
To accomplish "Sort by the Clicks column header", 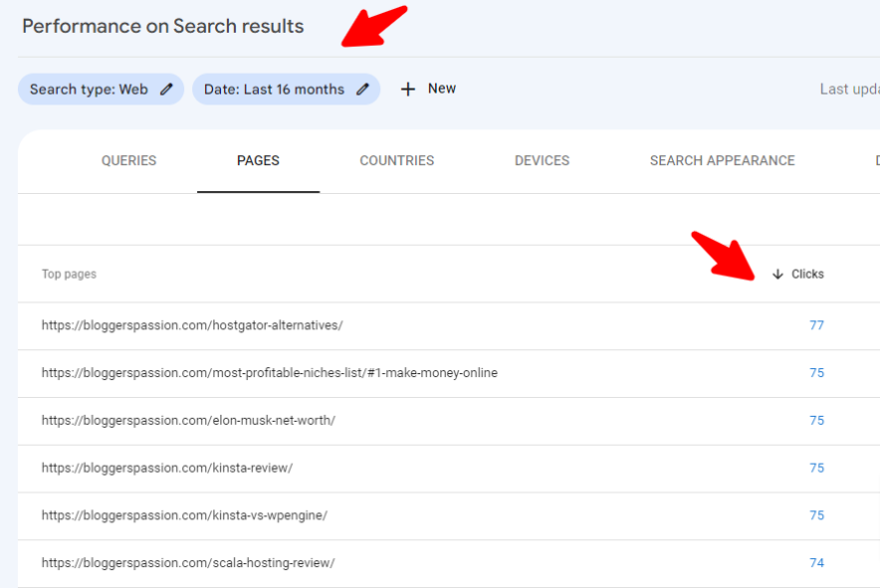I will tap(807, 275).
